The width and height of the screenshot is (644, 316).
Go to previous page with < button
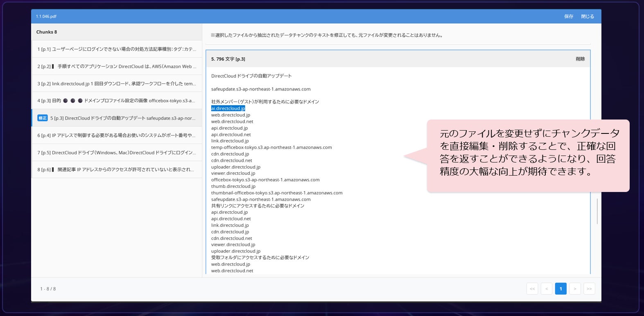(547, 289)
